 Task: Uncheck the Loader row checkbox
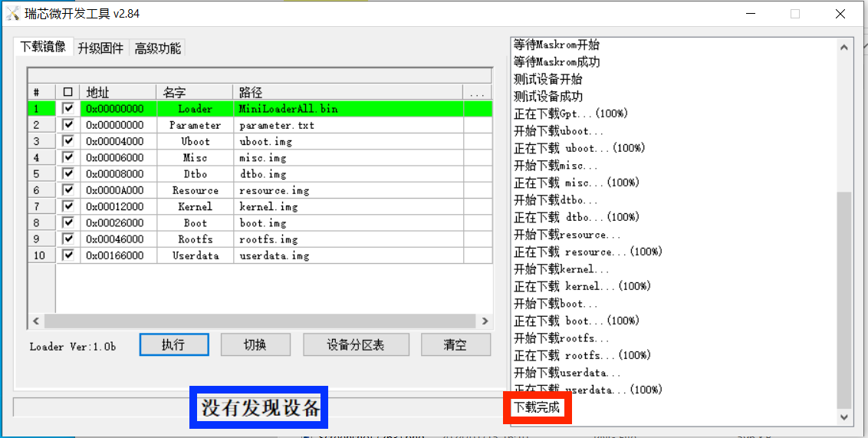(x=68, y=108)
